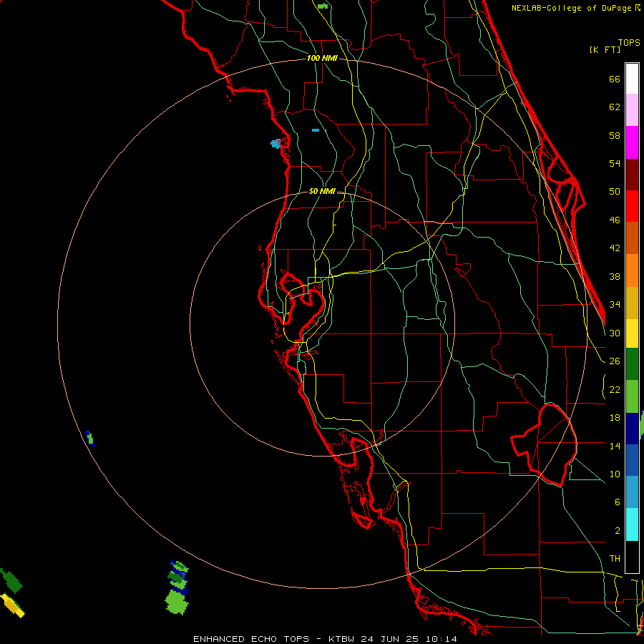Viewport: 644px width, 644px height.
Task: Click the [K FT] units label
Action: tap(605, 50)
